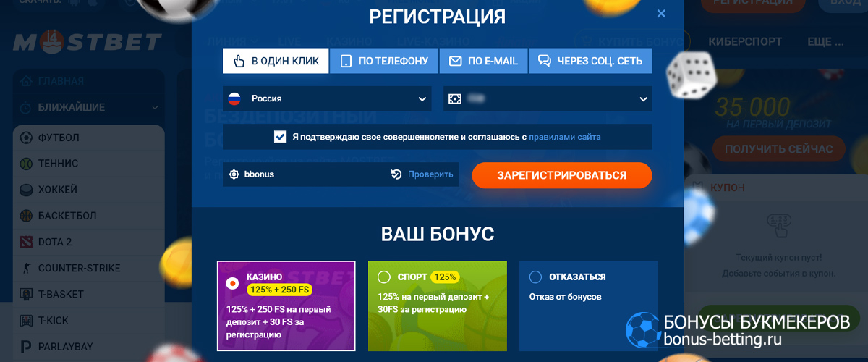
Task: Click the chat bubbles icon on social tab
Action: [x=545, y=61]
